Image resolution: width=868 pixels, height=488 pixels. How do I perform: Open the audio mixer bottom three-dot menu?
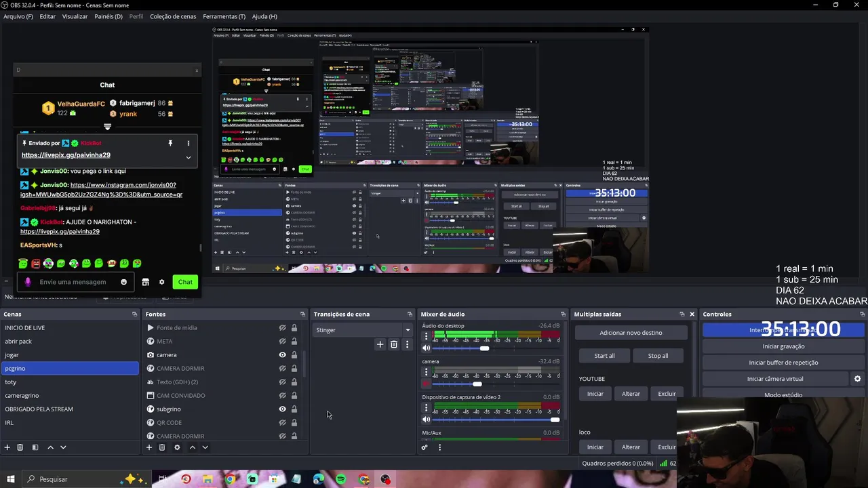click(439, 447)
